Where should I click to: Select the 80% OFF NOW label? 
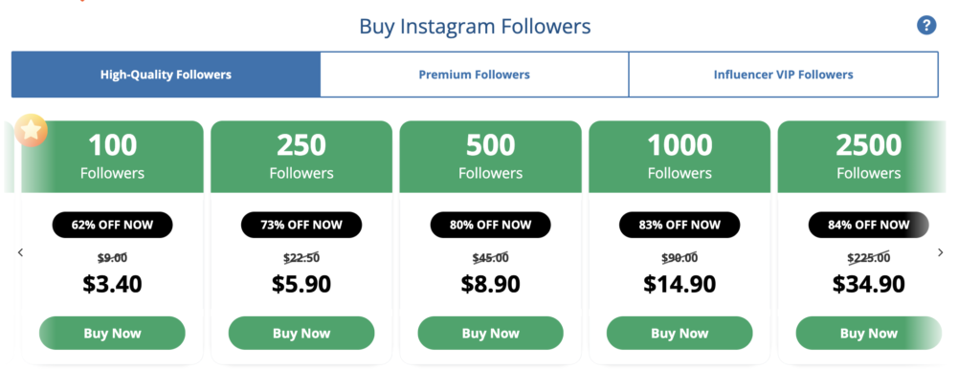click(x=490, y=225)
